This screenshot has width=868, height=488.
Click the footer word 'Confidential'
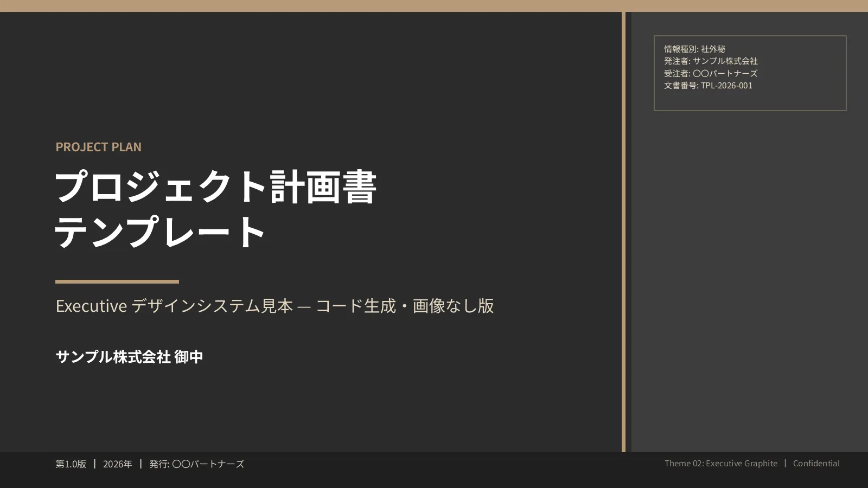click(x=816, y=464)
